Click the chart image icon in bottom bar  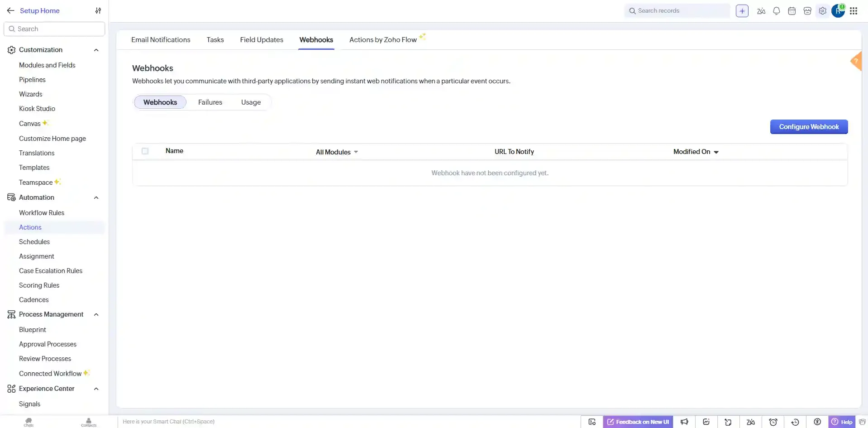706,422
